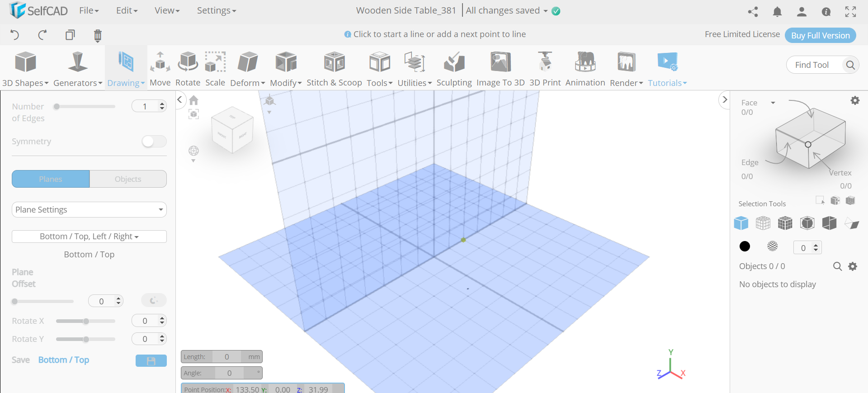Select the striped sphere rendering mode
868x393 pixels.
pyautogui.click(x=773, y=246)
